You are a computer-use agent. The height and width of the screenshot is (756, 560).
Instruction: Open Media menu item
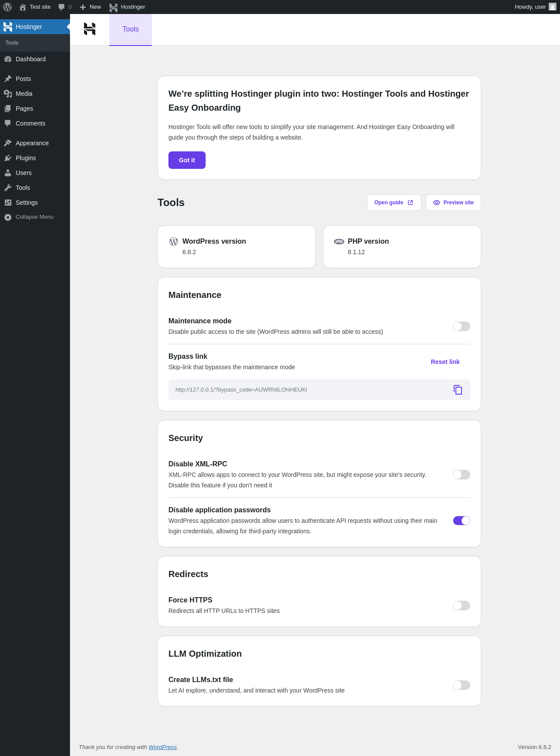35,94
